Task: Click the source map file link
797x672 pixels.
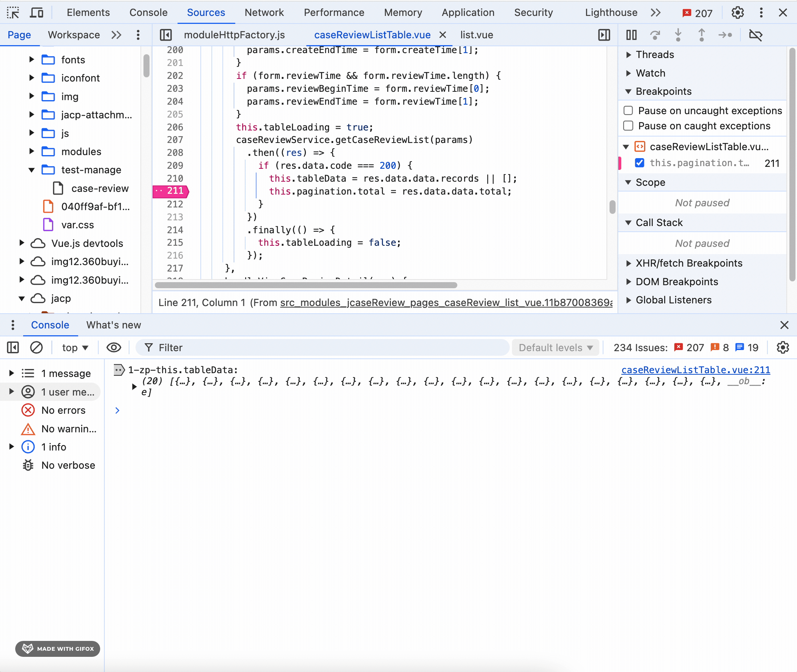Action: point(446,303)
